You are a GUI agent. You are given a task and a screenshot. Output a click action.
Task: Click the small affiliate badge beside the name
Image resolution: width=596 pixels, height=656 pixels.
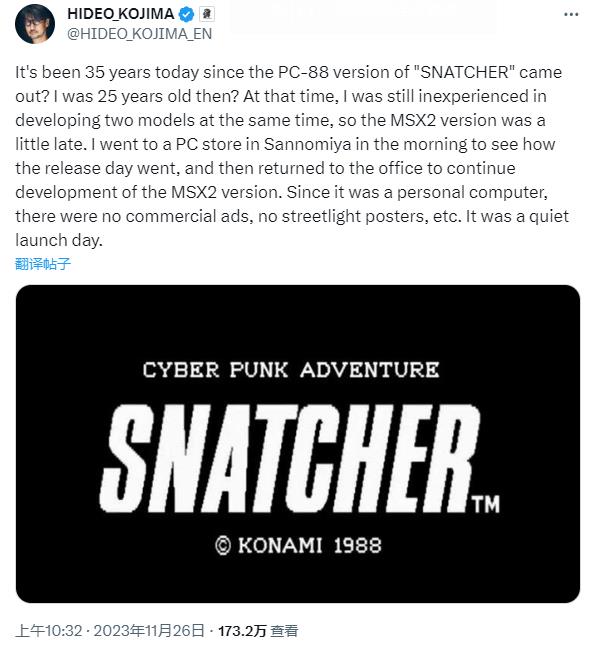click(x=206, y=15)
